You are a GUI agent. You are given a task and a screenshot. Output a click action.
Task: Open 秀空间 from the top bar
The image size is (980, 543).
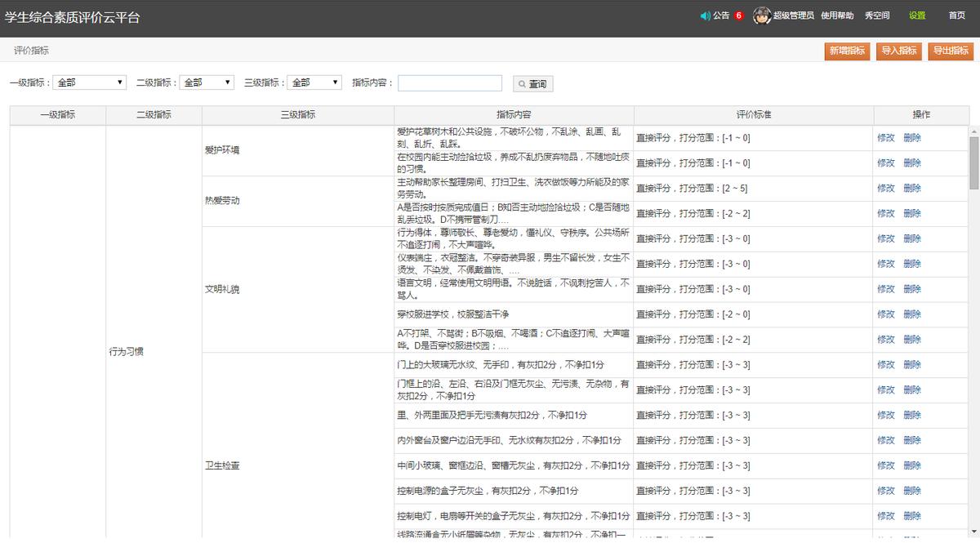click(876, 15)
